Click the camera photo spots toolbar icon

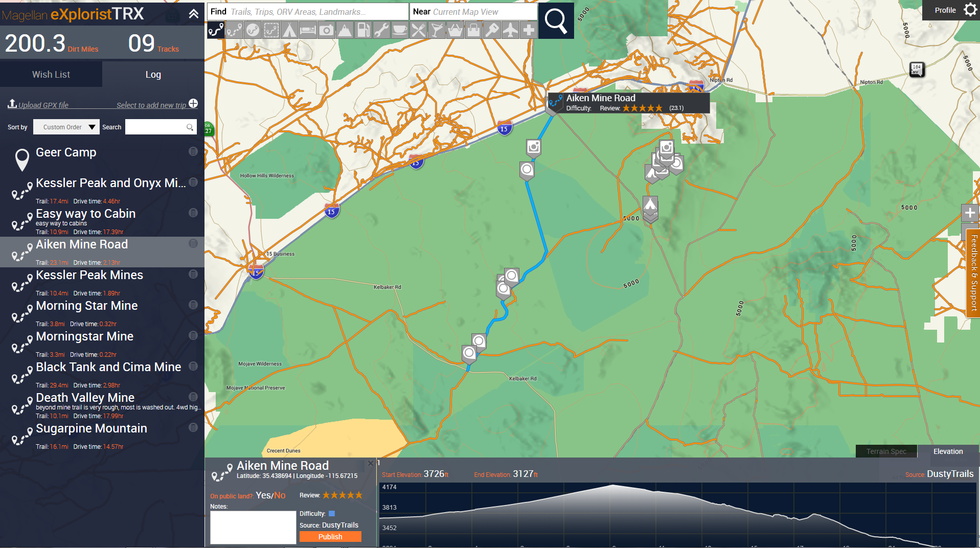(x=326, y=30)
